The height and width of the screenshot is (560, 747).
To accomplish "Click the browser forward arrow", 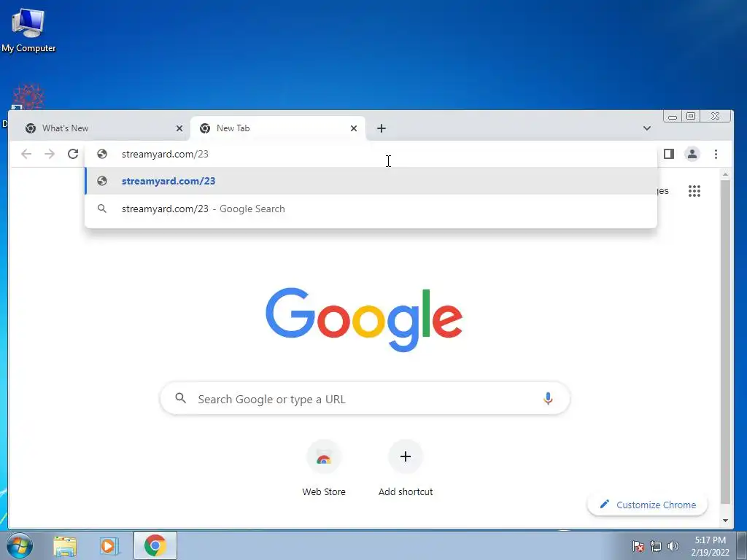I will coord(50,154).
